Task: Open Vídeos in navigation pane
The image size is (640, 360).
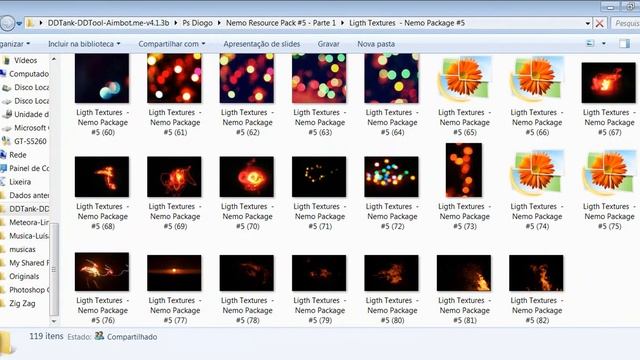Action: pos(25,60)
